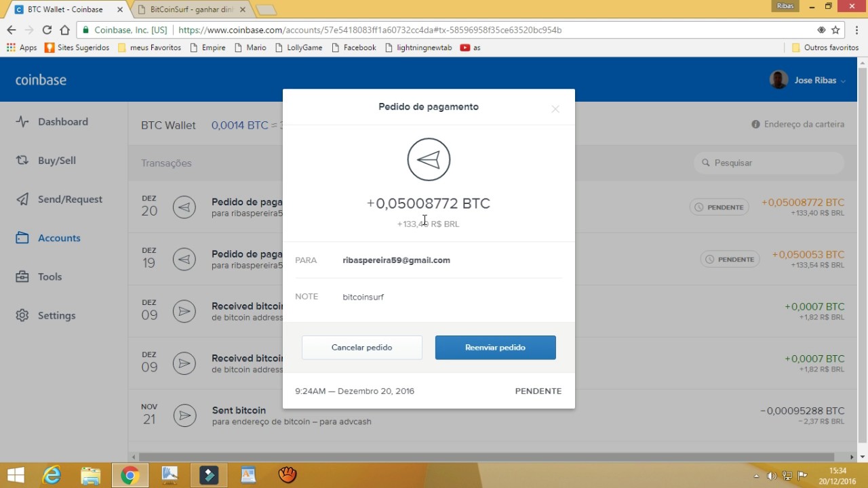Close the BitCoinSurf tab
This screenshot has height=488, width=868.
(242, 9)
